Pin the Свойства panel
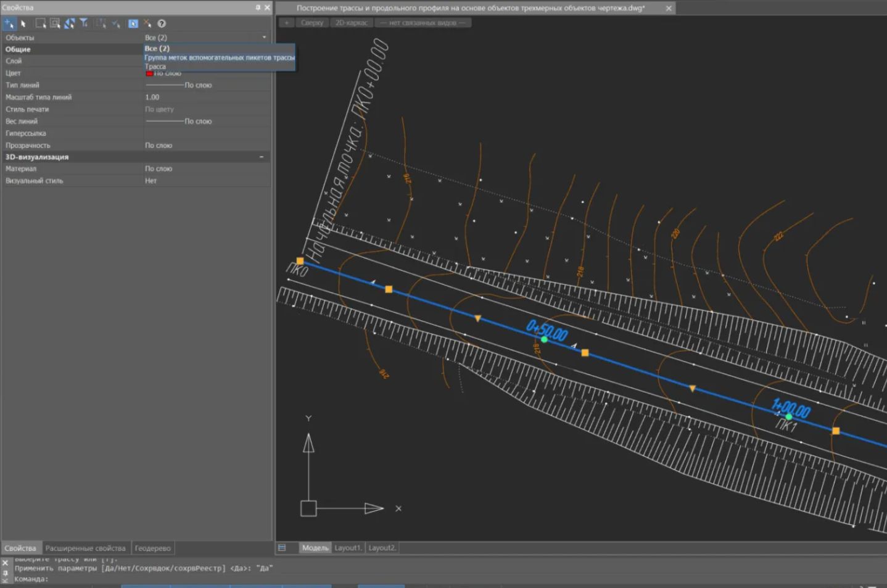The width and height of the screenshot is (887, 588). pyautogui.click(x=258, y=8)
